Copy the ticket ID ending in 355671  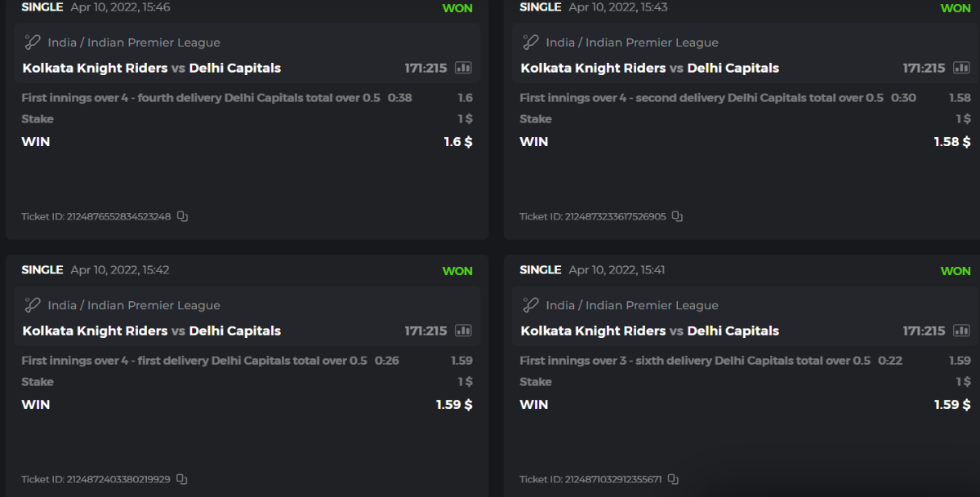click(674, 479)
